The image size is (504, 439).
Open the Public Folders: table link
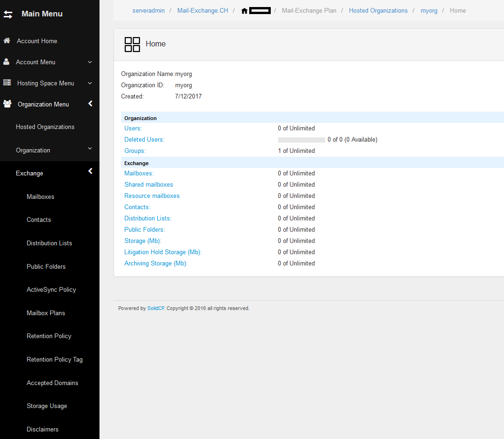click(145, 229)
